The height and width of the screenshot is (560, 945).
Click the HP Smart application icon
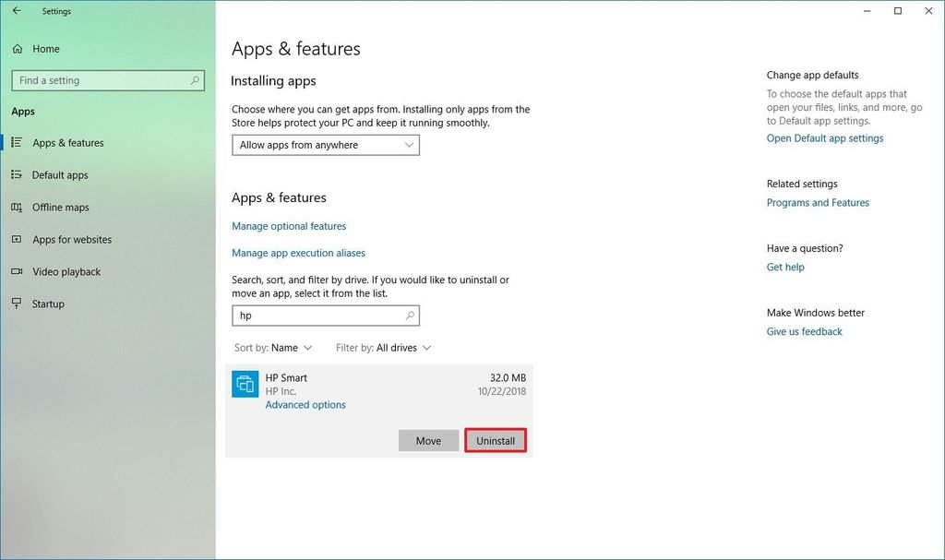(x=245, y=383)
